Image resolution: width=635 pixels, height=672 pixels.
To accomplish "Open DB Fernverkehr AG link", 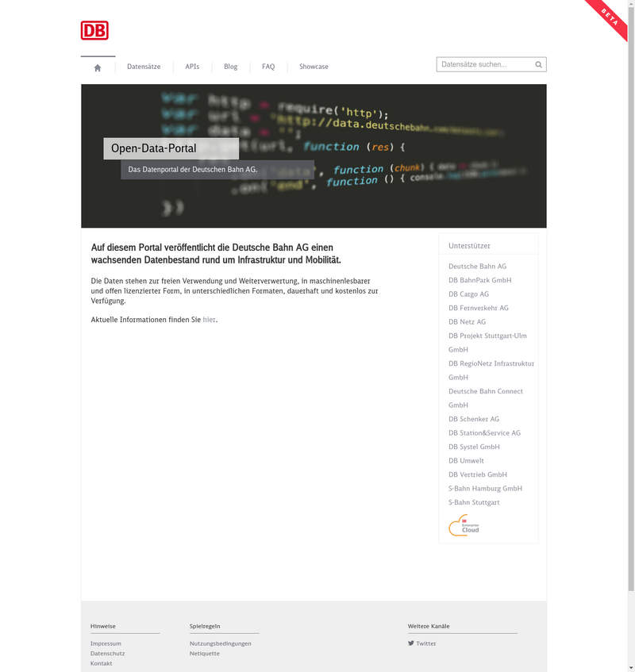I will pos(478,308).
